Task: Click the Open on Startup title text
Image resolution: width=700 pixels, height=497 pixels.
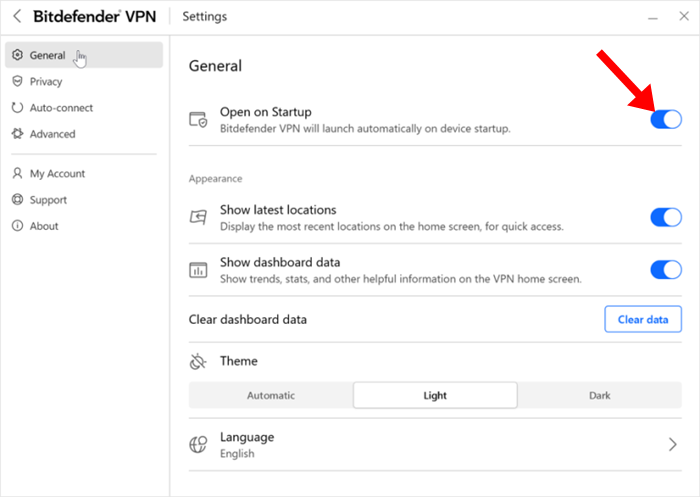Action: [266, 112]
